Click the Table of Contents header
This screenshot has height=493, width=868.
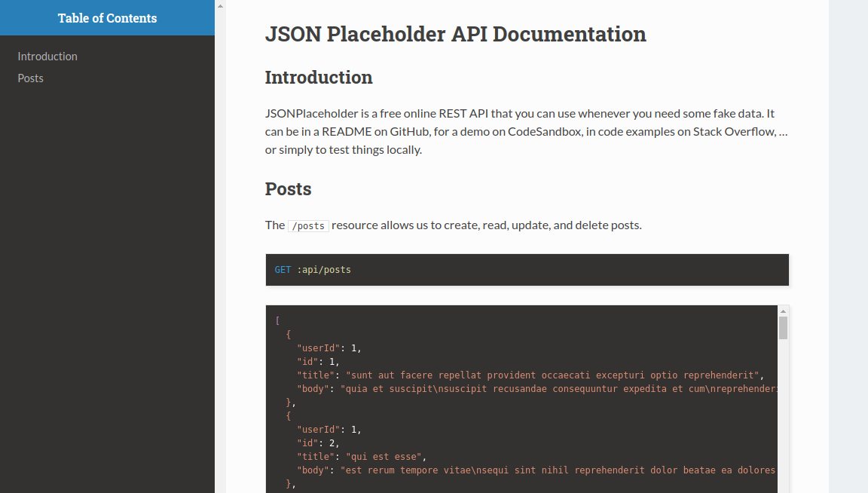click(x=107, y=18)
